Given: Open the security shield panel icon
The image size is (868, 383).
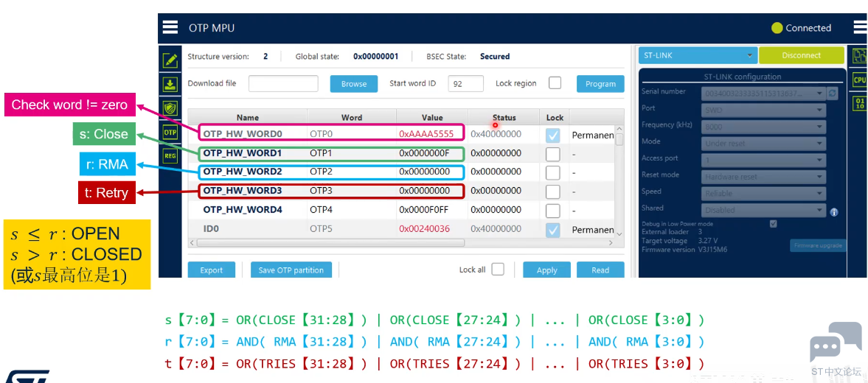Looking at the screenshot, I should (170, 108).
